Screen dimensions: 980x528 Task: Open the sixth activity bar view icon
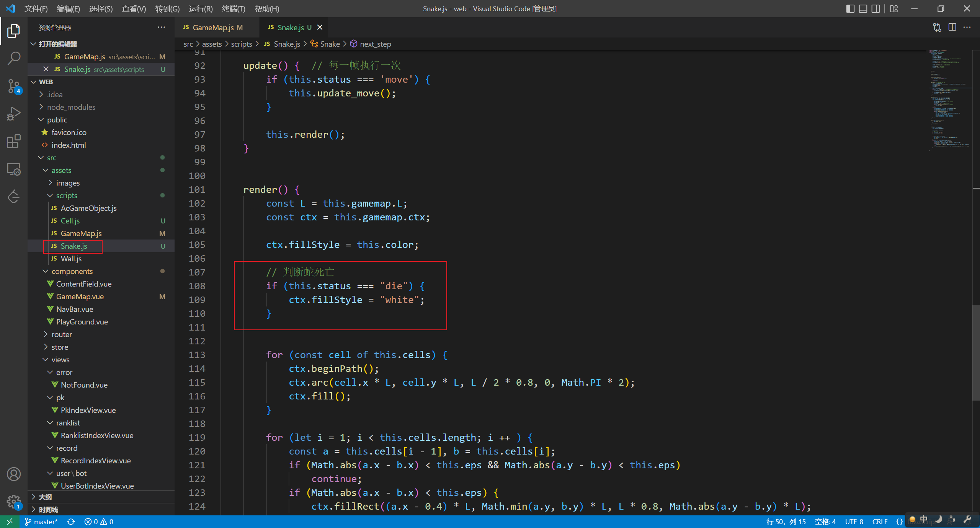point(14,169)
